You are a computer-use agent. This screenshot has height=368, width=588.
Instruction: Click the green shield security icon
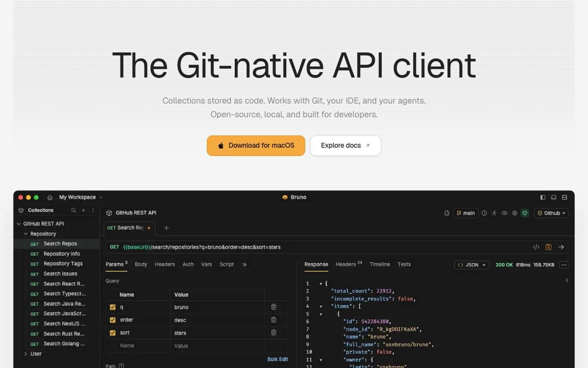525,213
